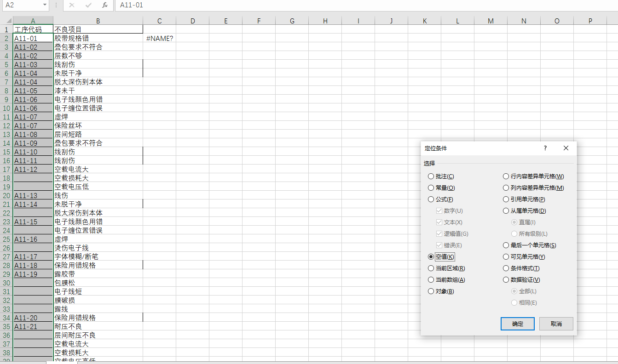Select 行内容差异单元格(W) radio option

(x=533, y=176)
